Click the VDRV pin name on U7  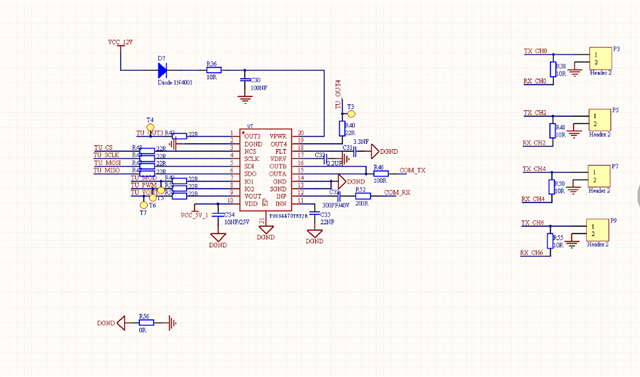coord(278,159)
